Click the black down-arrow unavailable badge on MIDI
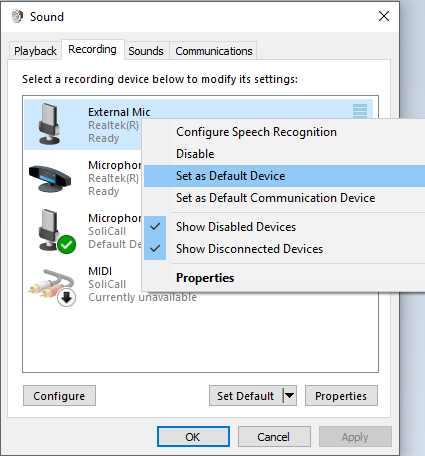425x456 pixels. (67, 298)
